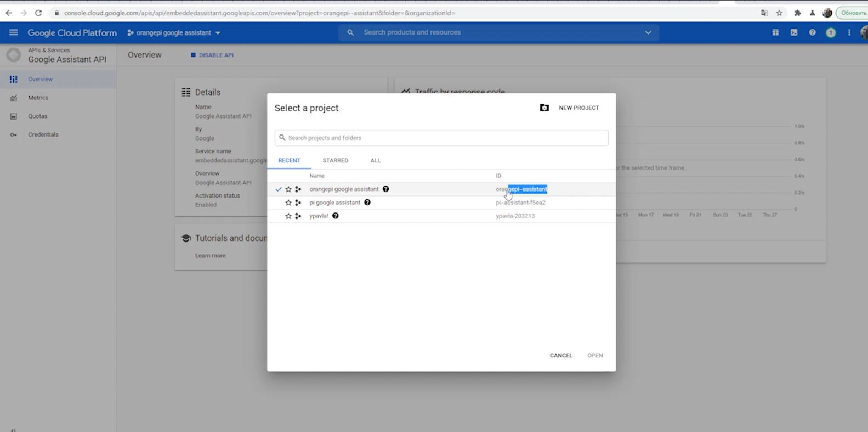The width and height of the screenshot is (868, 432).
Task: View notifications badge in header
Action: coord(831,33)
